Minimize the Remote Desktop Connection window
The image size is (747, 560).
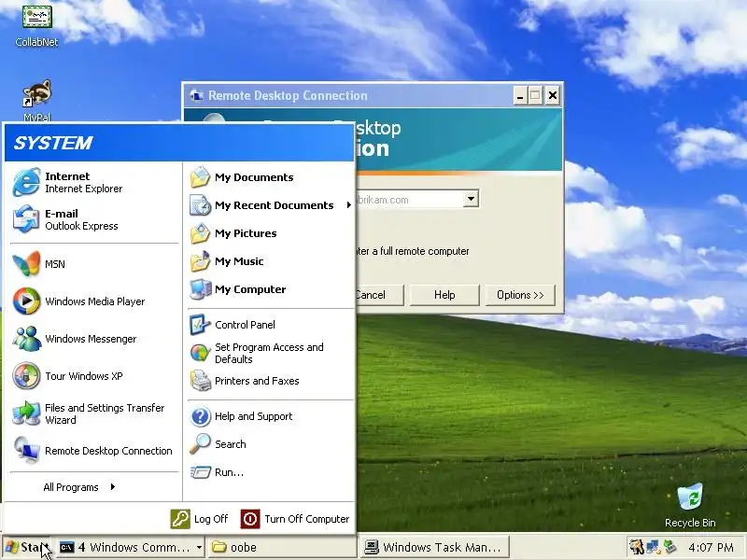(520, 96)
